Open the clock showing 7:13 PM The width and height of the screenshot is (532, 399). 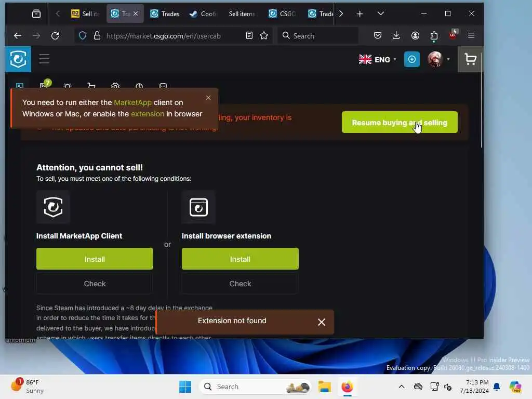[474, 387]
